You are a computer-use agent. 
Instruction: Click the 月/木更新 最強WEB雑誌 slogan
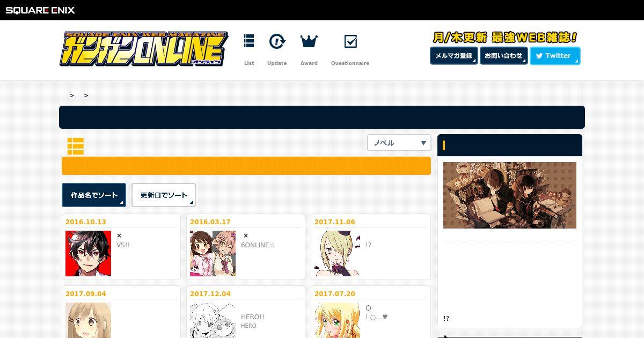pyautogui.click(x=505, y=38)
